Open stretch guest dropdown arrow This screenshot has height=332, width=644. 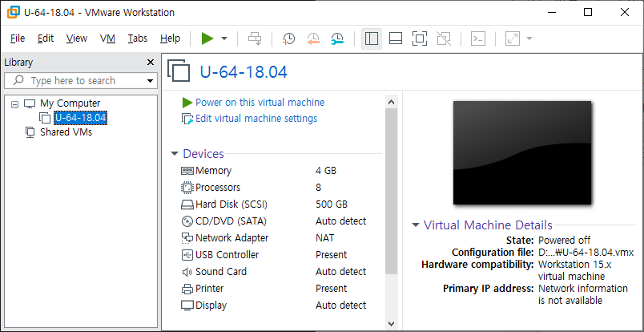[x=529, y=38]
